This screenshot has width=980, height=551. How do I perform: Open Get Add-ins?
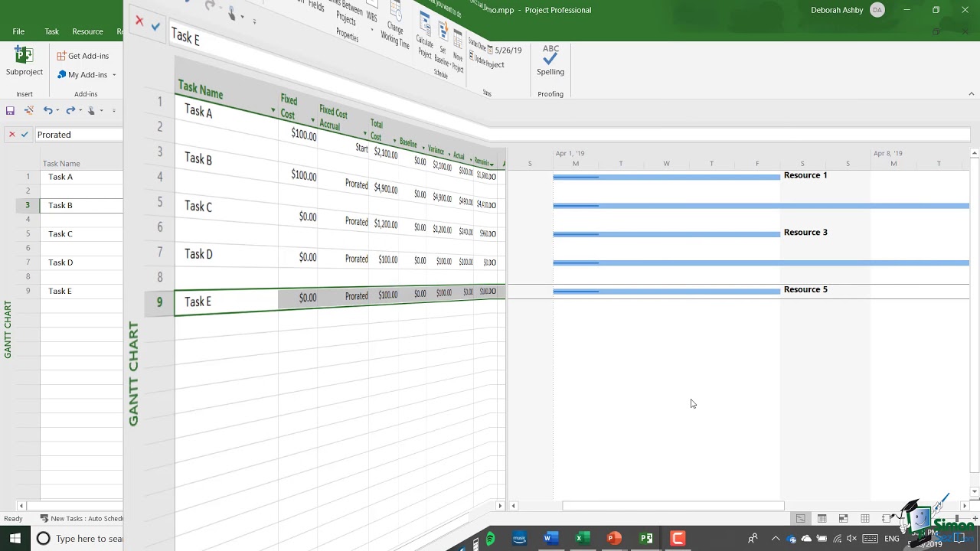click(83, 56)
